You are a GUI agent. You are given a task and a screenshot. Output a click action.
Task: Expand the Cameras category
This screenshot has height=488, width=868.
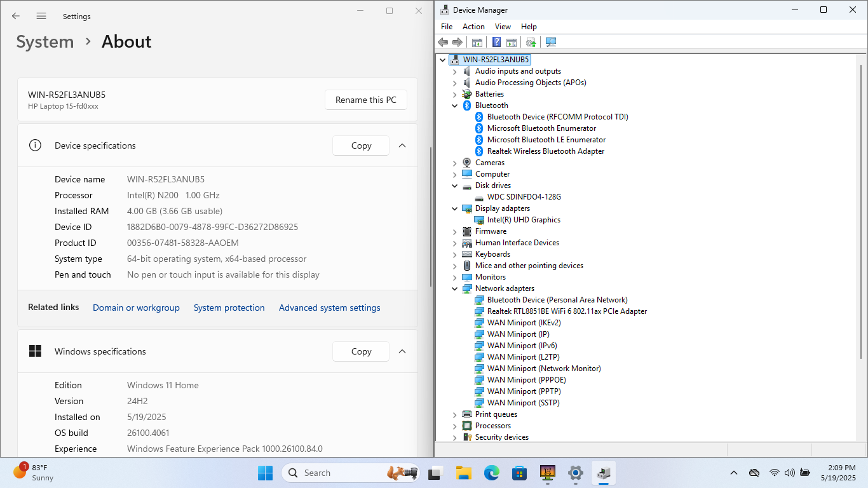coord(454,163)
